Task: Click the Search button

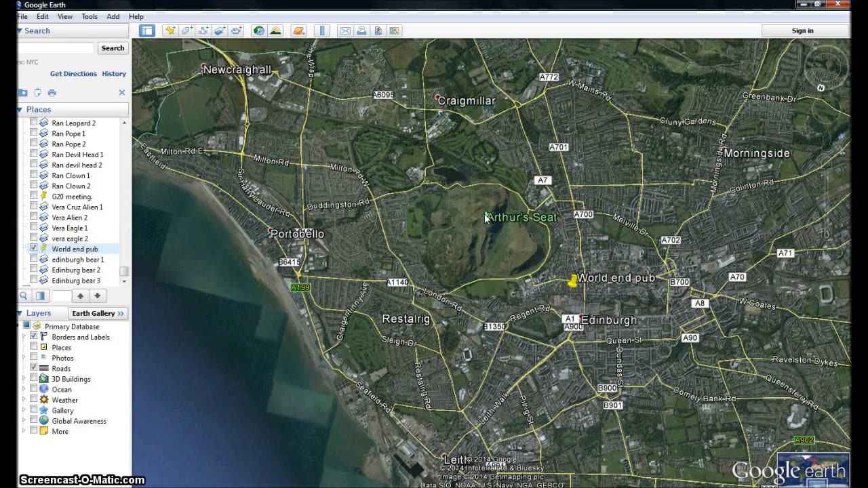Action: (x=113, y=48)
